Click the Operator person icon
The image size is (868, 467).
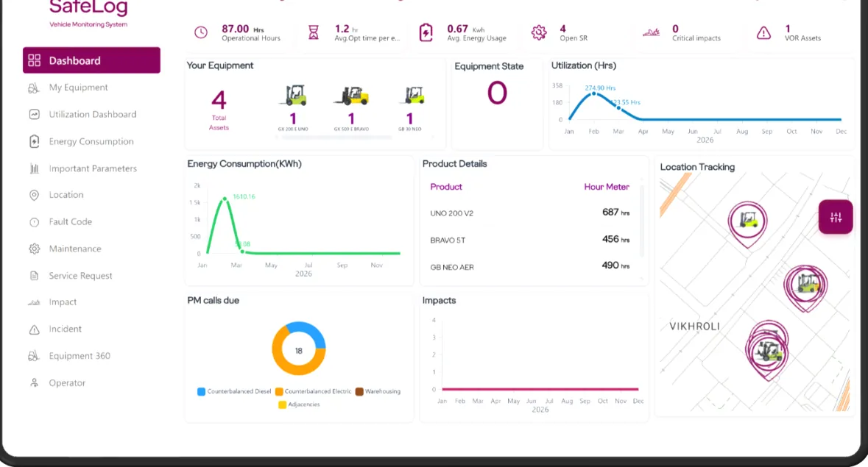click(35, 383)
